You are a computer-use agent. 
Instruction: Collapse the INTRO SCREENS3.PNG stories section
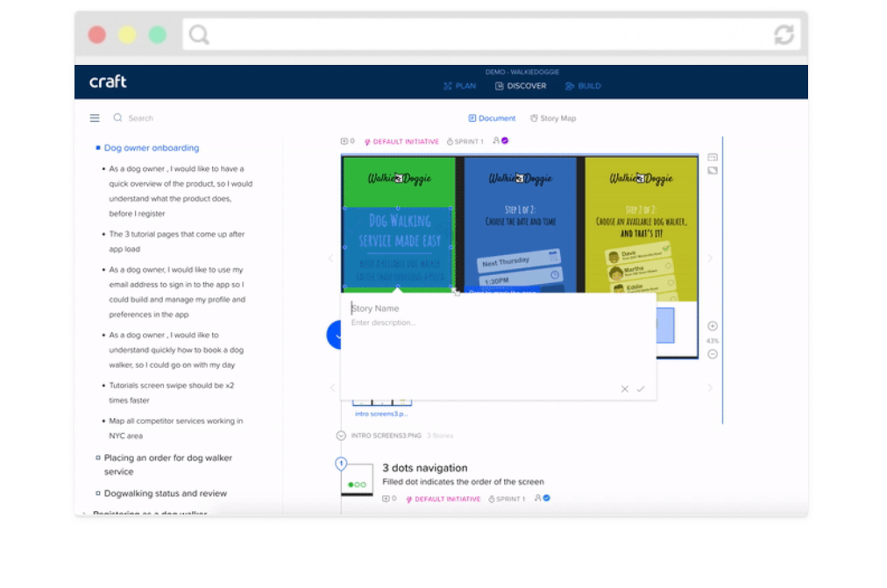click(x=341, y=436)
